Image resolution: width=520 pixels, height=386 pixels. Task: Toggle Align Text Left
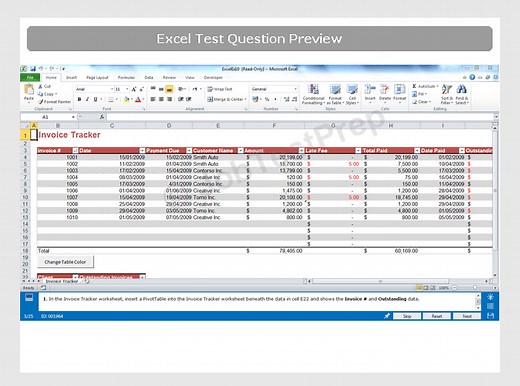click(x=153, y=99)
